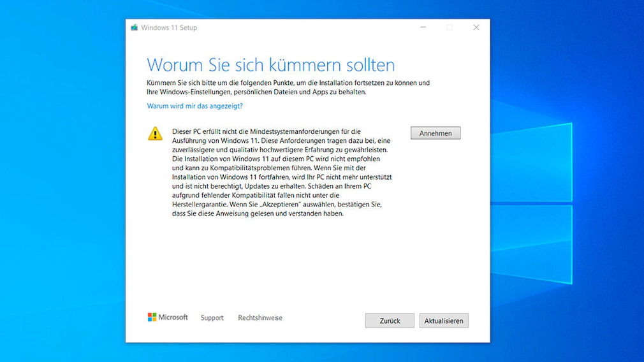Click the Aktualisieren button
The height and width of the screenshot is (362, 644).
click(x=444, y=321)
